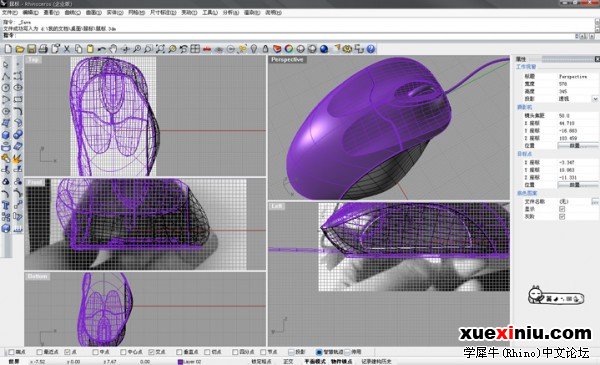Click the 正交 (Ortho) status bar button
This screenshot has width=600, height=365.
point(288,361)
